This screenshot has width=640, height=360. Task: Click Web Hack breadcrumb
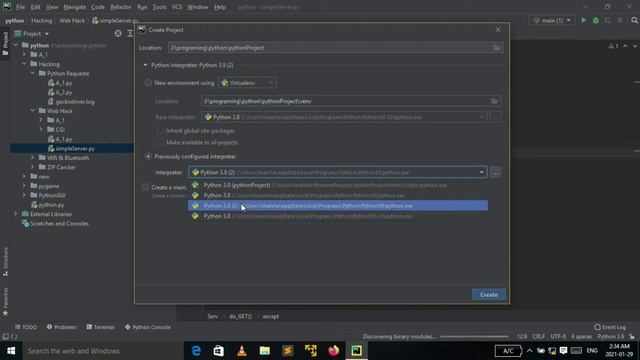pyautogui.click(x=72, y=20)
